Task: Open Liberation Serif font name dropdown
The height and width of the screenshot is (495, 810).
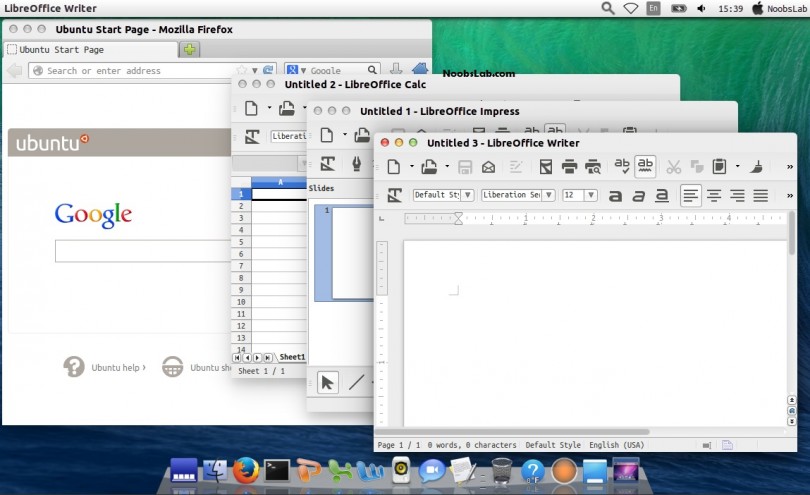Action: 549,195
